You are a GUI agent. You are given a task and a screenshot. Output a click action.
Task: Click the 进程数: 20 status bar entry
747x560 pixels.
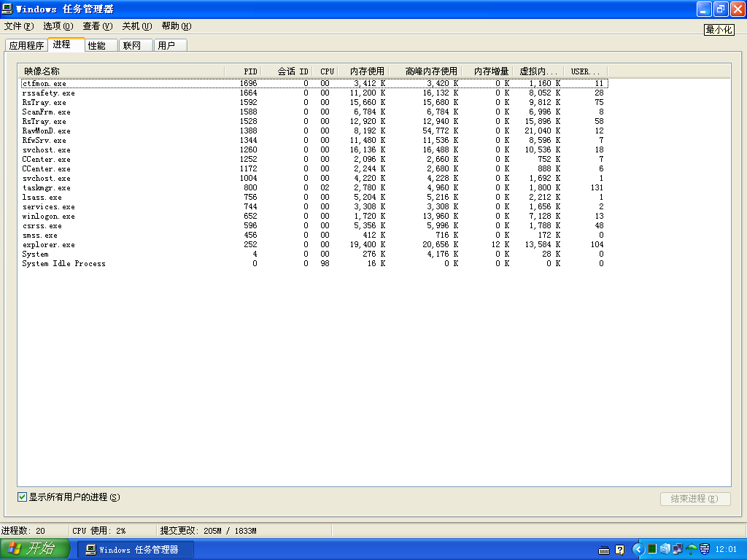click(23, 531)
